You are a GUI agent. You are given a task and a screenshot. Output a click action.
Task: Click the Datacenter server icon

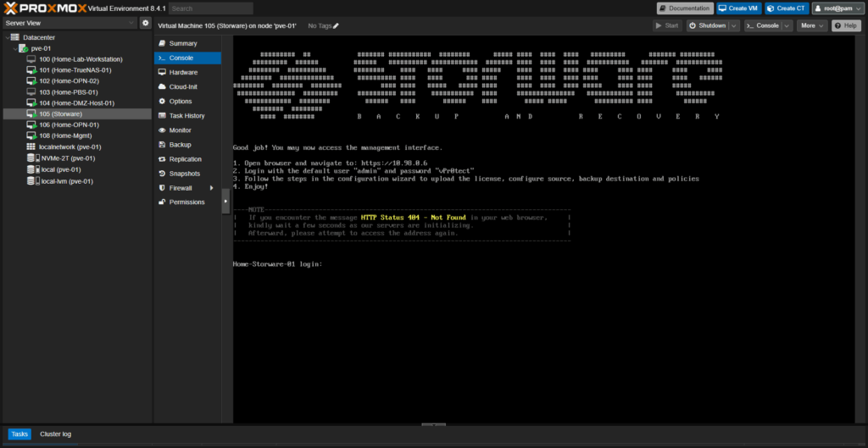[15, 37]
